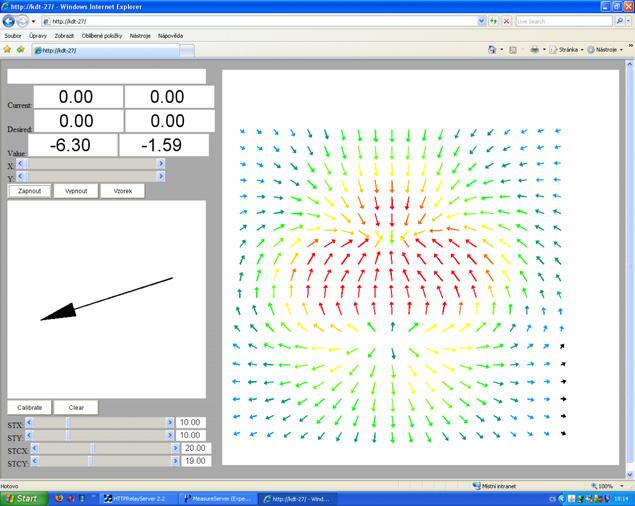Open the Nápověda menu
The height and width of the screenshot is (506, 635).
tap(170, 36)
